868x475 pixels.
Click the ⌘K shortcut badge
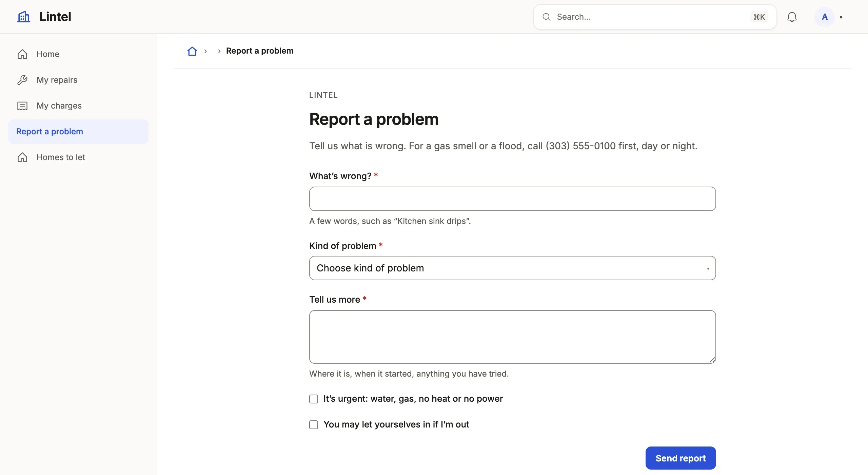[759, 17]
